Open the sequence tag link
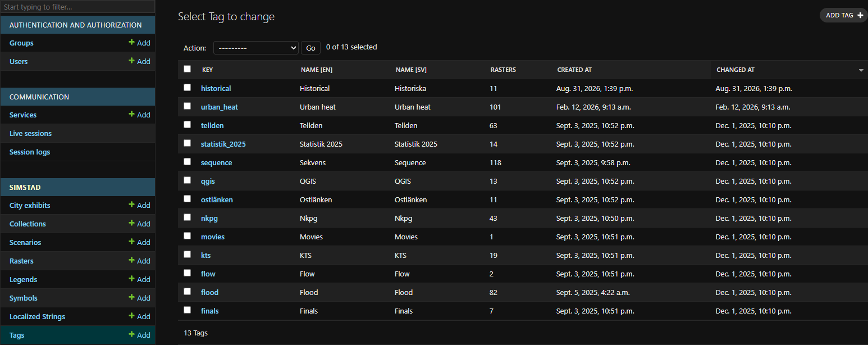The image size is (868, 345). click(216, 162)
